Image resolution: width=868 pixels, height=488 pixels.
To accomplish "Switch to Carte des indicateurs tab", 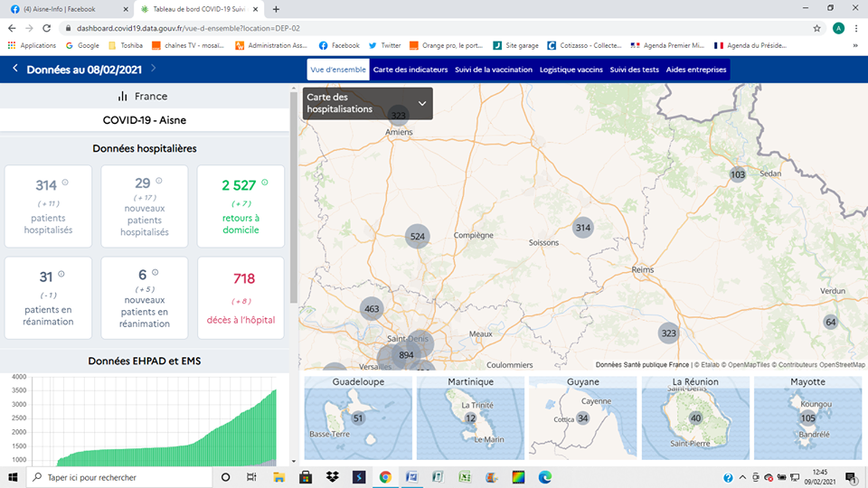I will [x=410, y=70].
